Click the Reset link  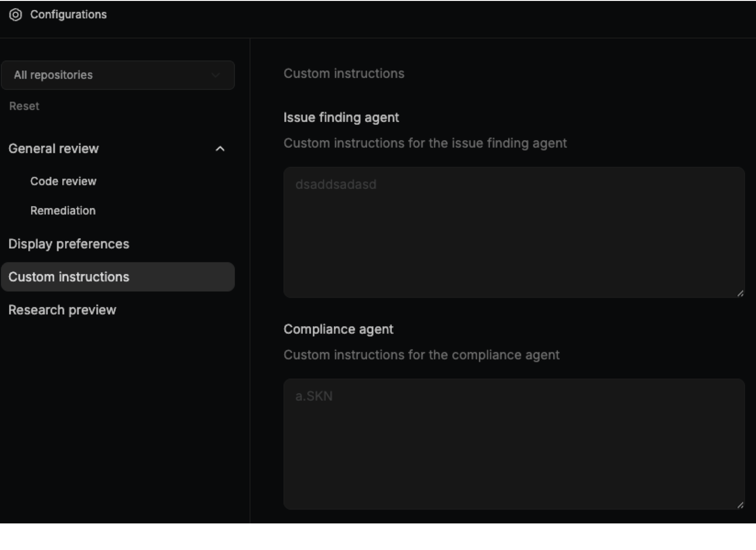(24, 106)
